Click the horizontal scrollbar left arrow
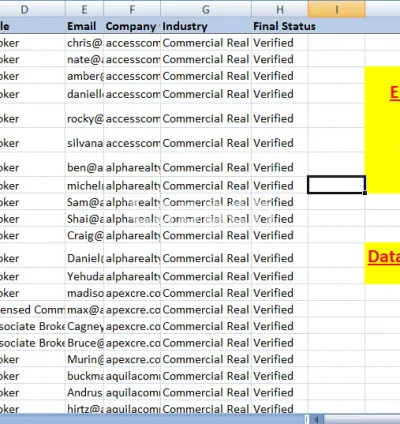 click(317, 419)
